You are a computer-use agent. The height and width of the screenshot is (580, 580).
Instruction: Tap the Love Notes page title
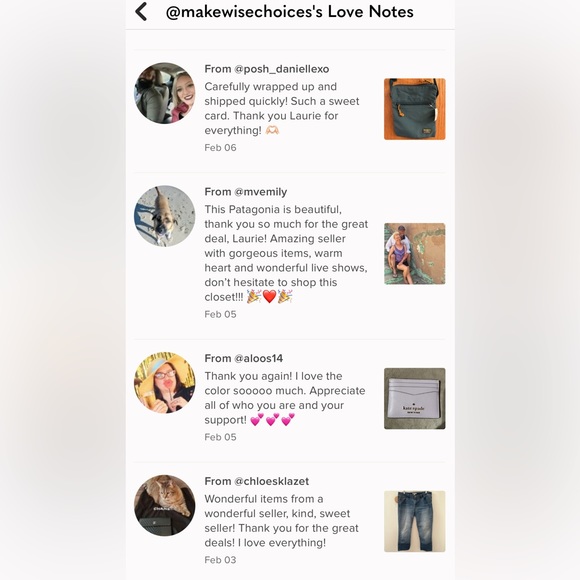(290, 12)
